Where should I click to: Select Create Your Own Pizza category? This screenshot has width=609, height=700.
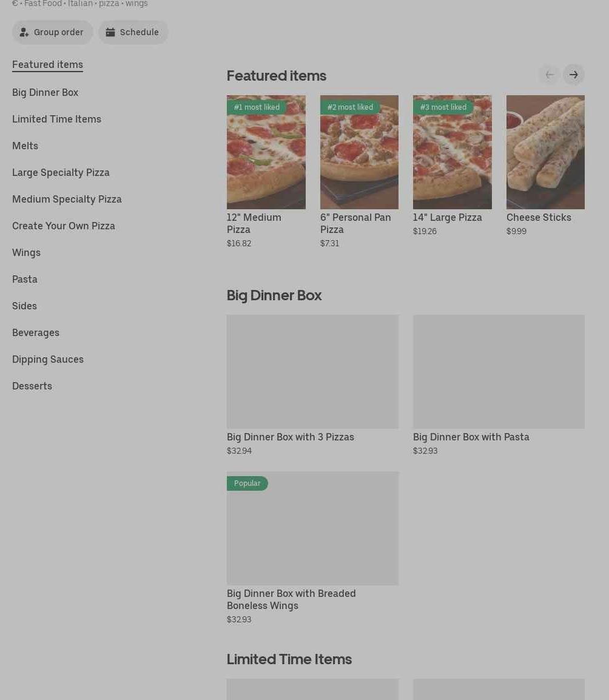[x=63, y=226]
